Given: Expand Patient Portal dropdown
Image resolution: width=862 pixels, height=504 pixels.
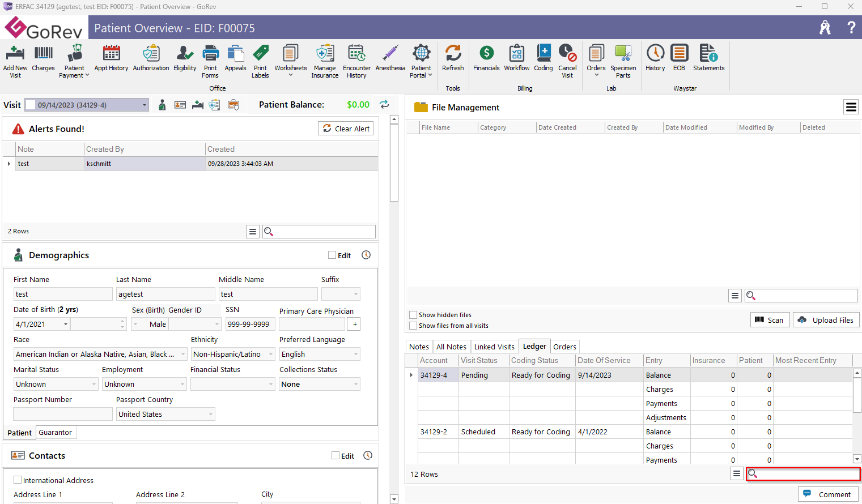Looking at the screenshot, I should pos(430,75).
